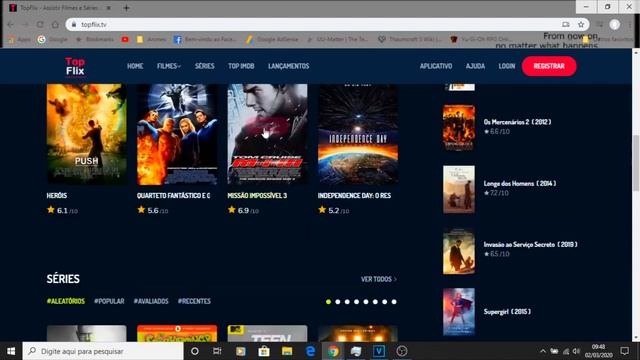Screen dimensions: 640x360
Task: Open the Missão Impossível 3 poster
Action: (267, 134)
